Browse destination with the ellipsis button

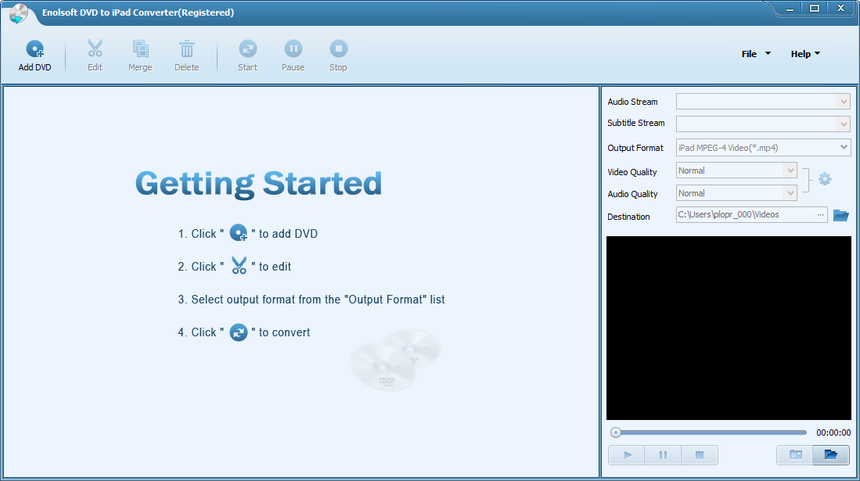click(x=821, y=215)
